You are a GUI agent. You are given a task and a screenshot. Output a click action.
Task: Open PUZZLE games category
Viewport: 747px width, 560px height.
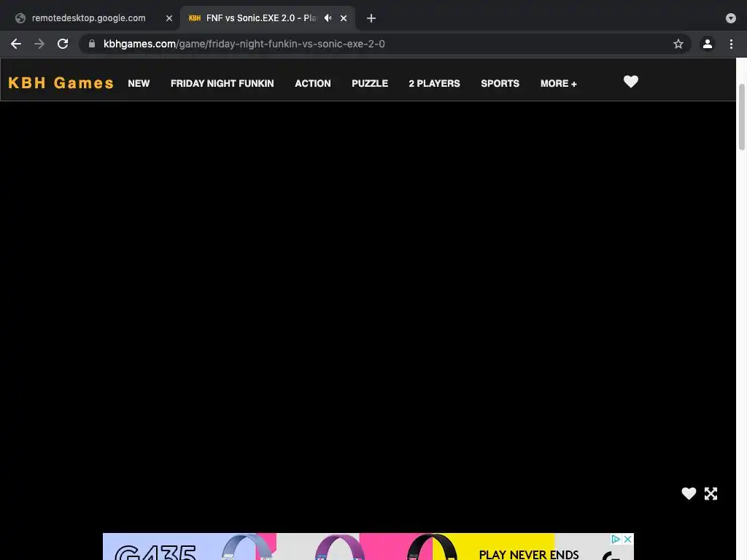(x=370, y=83)
